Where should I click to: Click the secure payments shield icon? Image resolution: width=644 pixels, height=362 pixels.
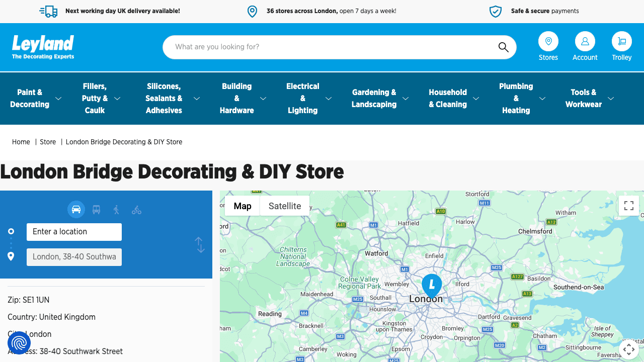pyautogui.click(x=496, y=11)
